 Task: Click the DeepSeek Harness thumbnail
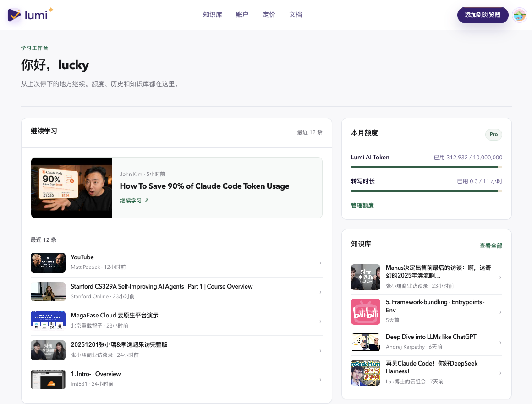point(365,373)
